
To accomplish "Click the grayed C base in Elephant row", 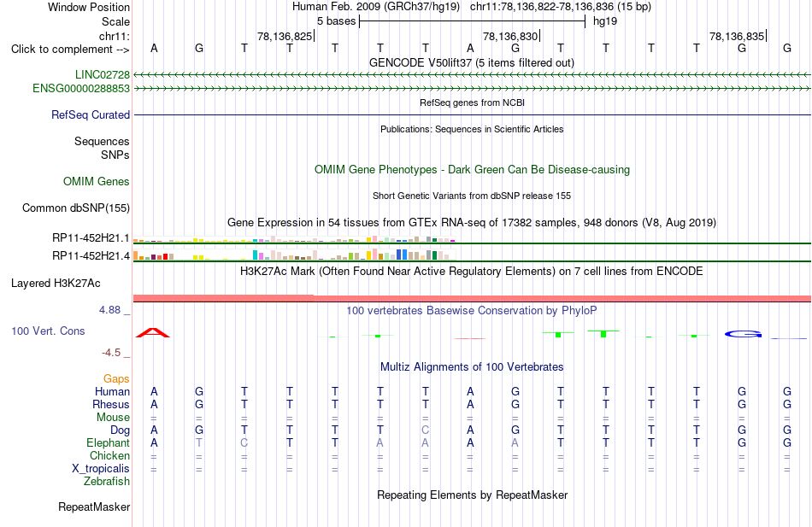I will pos(244,443).
